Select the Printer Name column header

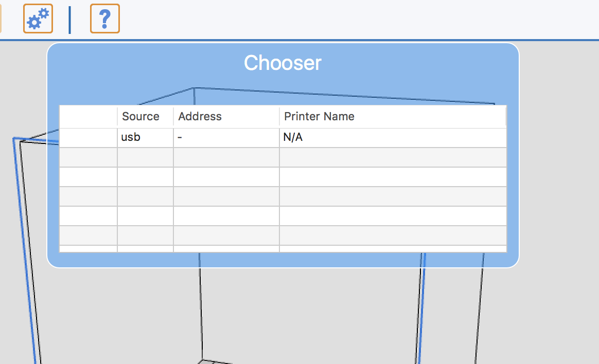[x=392, y=116]
